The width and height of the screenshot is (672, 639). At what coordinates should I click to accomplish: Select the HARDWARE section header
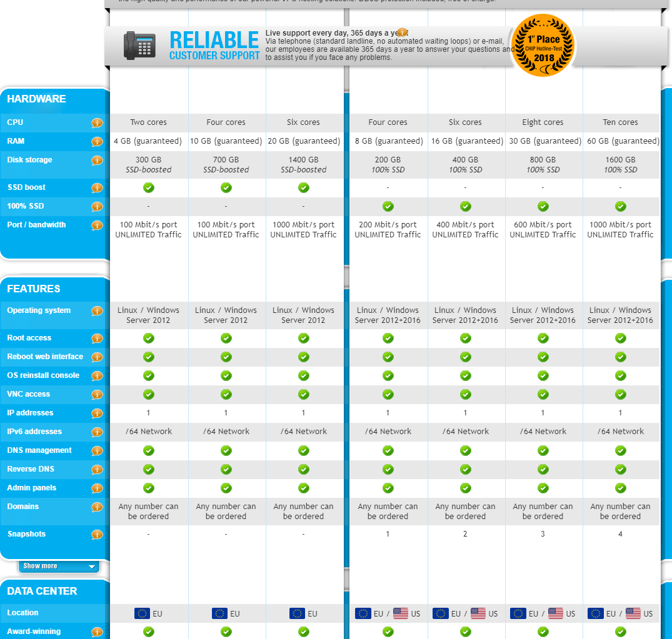36,99
